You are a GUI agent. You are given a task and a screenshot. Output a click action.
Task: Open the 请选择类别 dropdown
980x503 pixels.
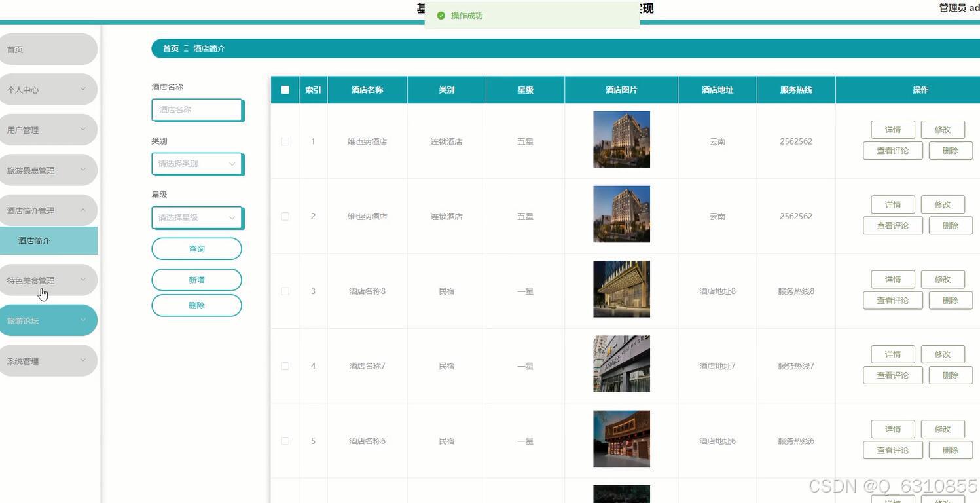coord(197,164)
